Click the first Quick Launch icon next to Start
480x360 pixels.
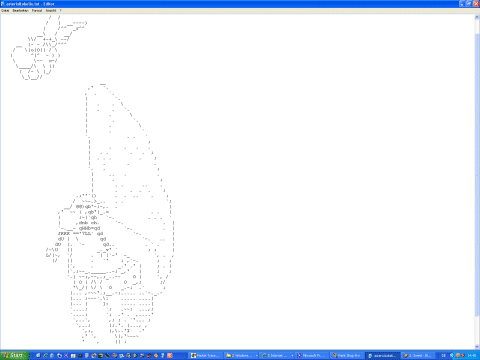click(x=38, y=356)
